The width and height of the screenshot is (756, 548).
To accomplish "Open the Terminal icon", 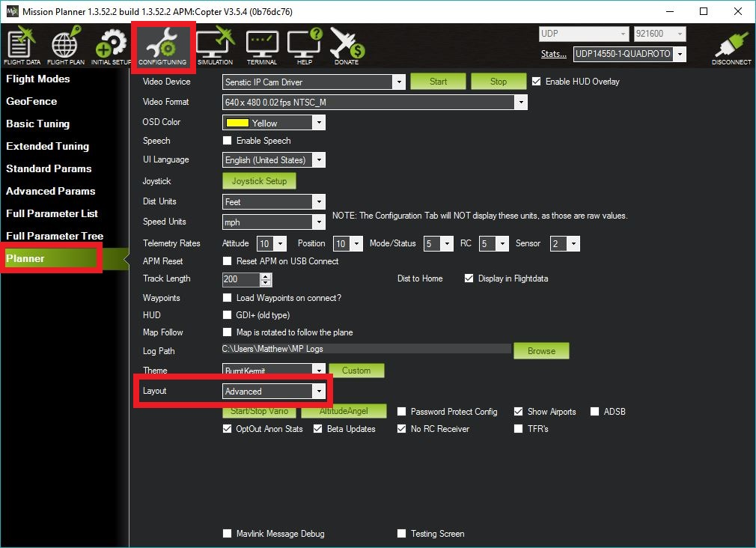I will [x=261, y=46].
